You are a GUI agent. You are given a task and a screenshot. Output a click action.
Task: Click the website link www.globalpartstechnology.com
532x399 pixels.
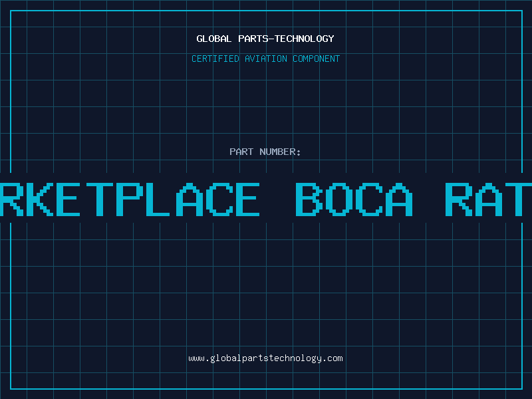coord(265,358)
